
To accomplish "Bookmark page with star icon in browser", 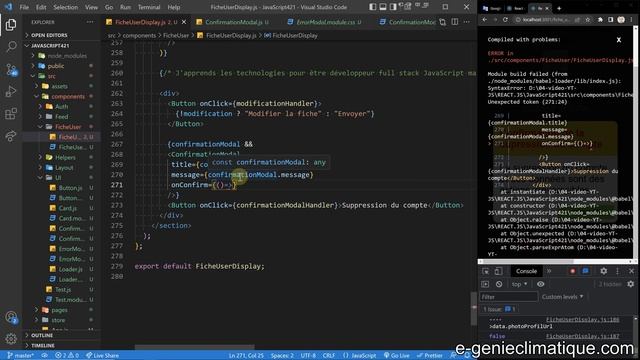I will pyautogui.click(x=587, y=20).
